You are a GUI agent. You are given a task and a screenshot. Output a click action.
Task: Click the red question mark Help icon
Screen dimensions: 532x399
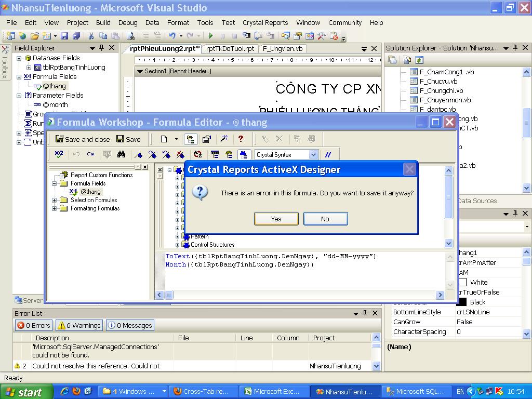(241, 138)
